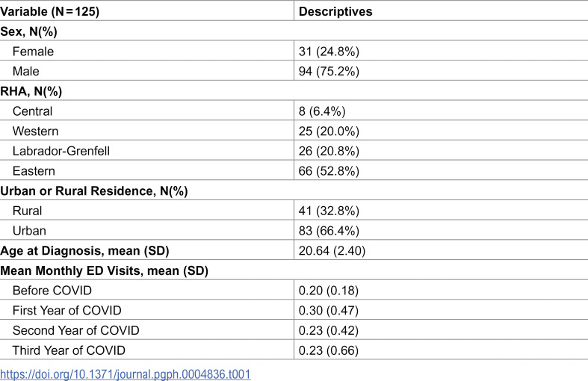Click Age at Diagnosis, mean (SD) label
This screenshot has height=381, width=588.
[x=84, y=250]
